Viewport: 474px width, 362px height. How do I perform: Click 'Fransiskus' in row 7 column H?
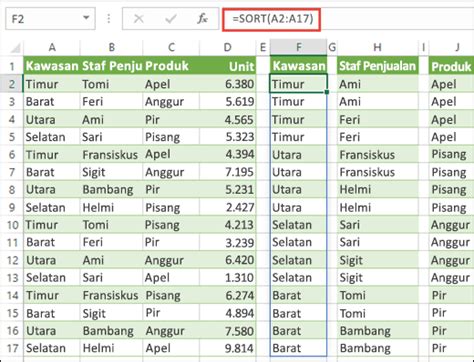coord(377,172)
